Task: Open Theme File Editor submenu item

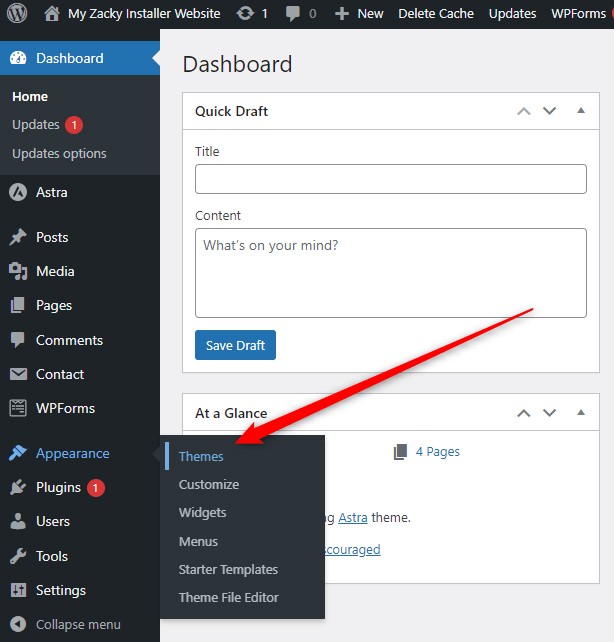Action: (228, 597)
